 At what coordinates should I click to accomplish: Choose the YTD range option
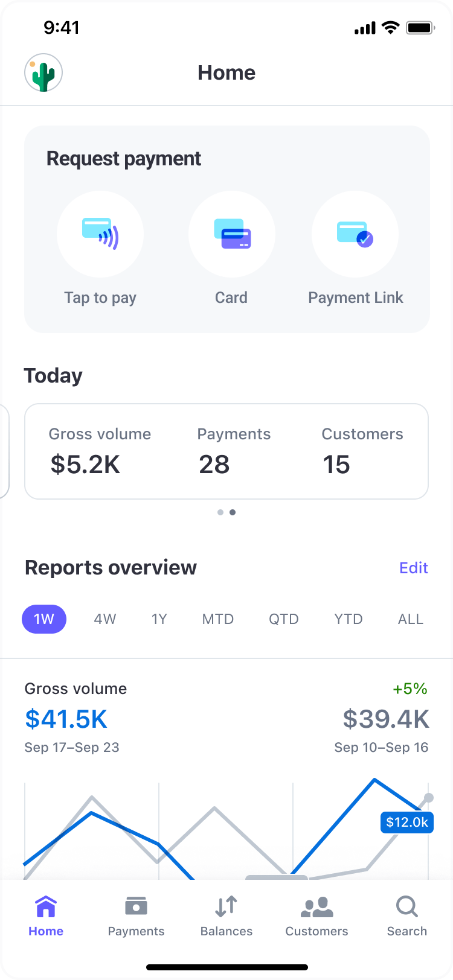(349, 619)
